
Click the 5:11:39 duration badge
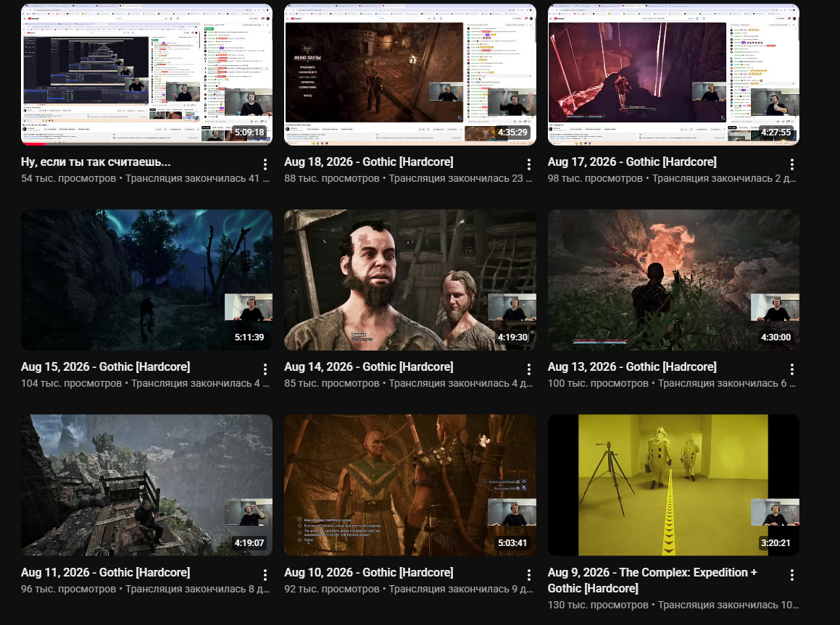249,337
